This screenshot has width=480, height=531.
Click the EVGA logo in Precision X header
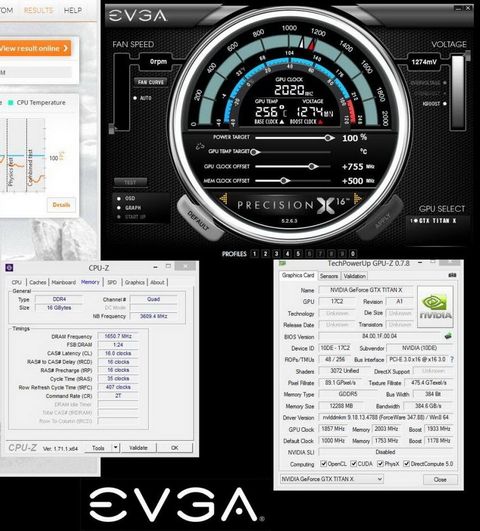pos(138,16)
